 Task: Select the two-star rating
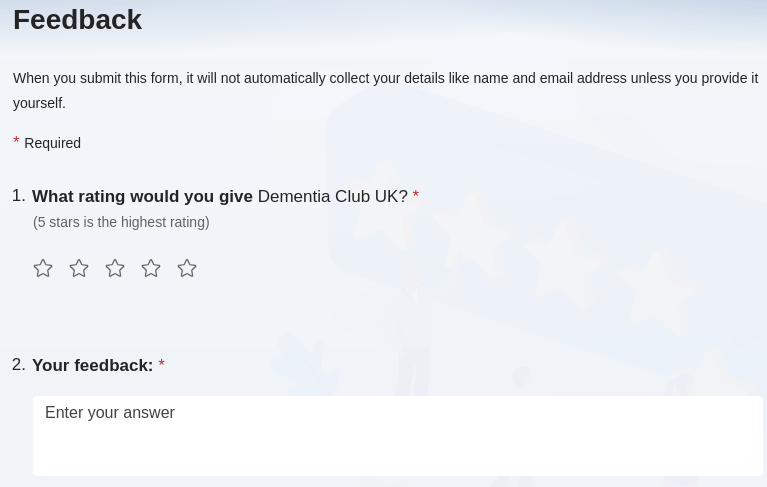[79, 268]
